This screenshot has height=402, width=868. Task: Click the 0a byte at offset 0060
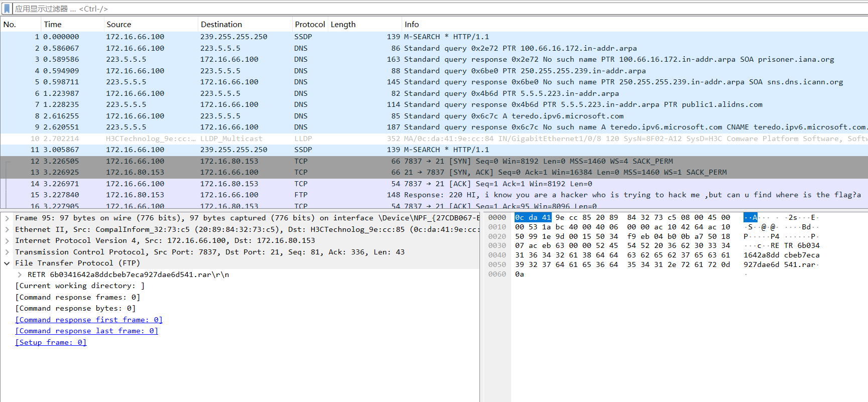pyautogui.click(x=520, y=274)
